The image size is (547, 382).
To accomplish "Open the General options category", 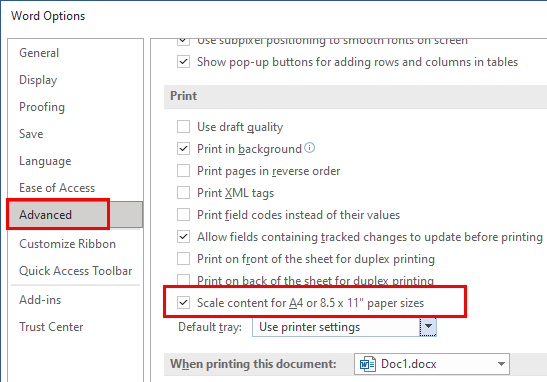I will (39, 53).
